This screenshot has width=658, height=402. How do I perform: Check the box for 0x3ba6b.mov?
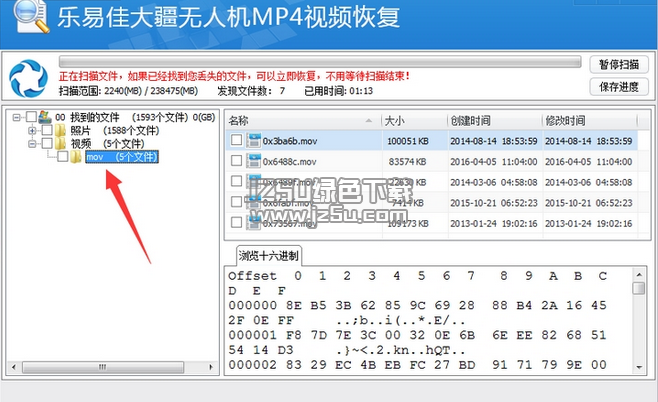237,140
